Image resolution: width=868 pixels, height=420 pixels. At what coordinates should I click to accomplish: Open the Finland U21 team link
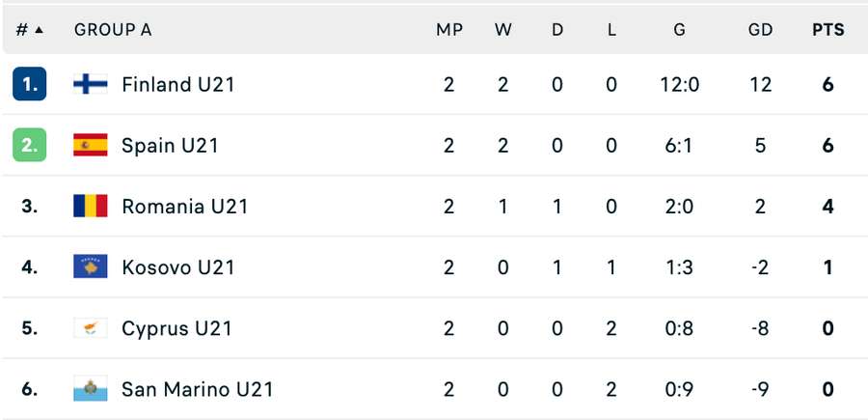click(x=177, y=85)
